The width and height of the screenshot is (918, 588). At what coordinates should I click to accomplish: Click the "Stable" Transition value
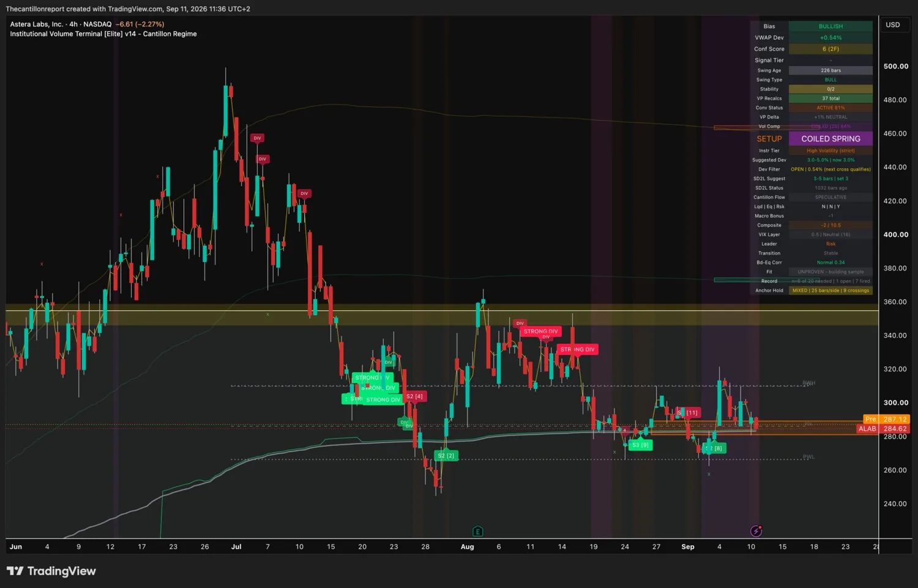[830, 253]
